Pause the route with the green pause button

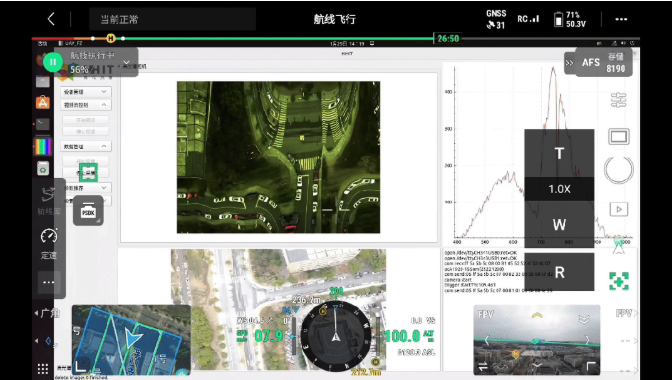click(53, 62)
